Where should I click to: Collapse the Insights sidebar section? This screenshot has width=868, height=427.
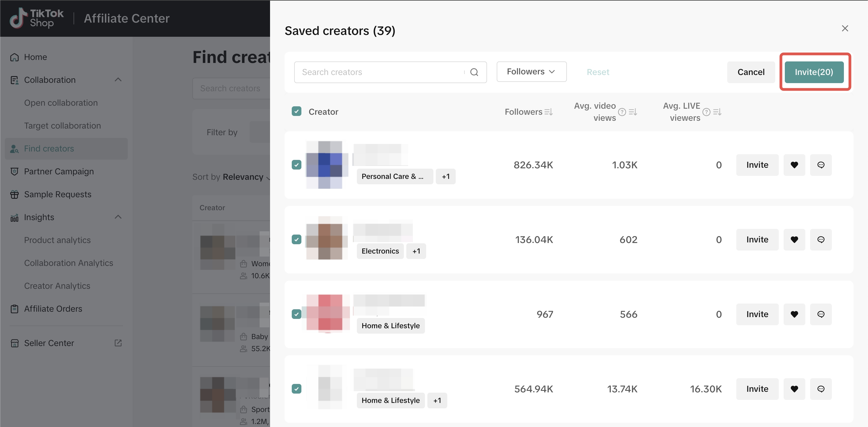tap(118, 217)
